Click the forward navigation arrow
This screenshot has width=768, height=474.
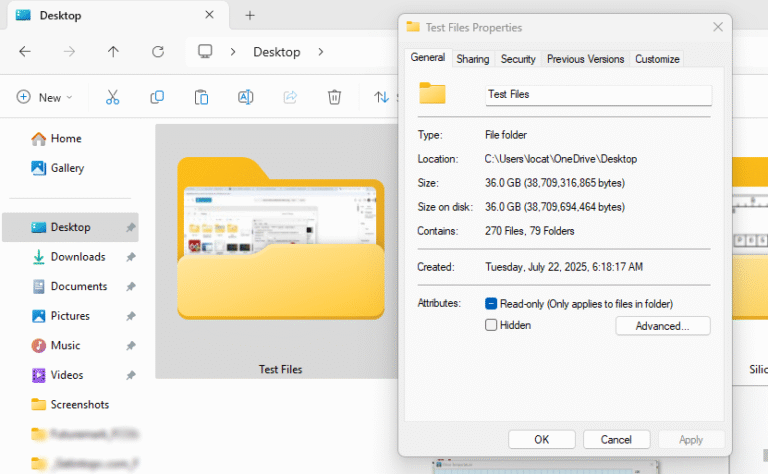click(x=69, y=51)
